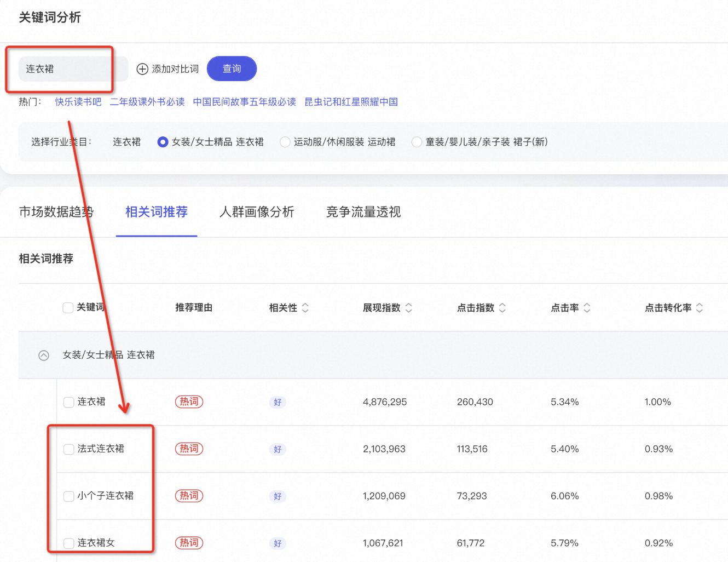The image size is (728, 562).
Task: Select 女装/女士精品 连衣裙 category radio
Action: click(163, 142)
